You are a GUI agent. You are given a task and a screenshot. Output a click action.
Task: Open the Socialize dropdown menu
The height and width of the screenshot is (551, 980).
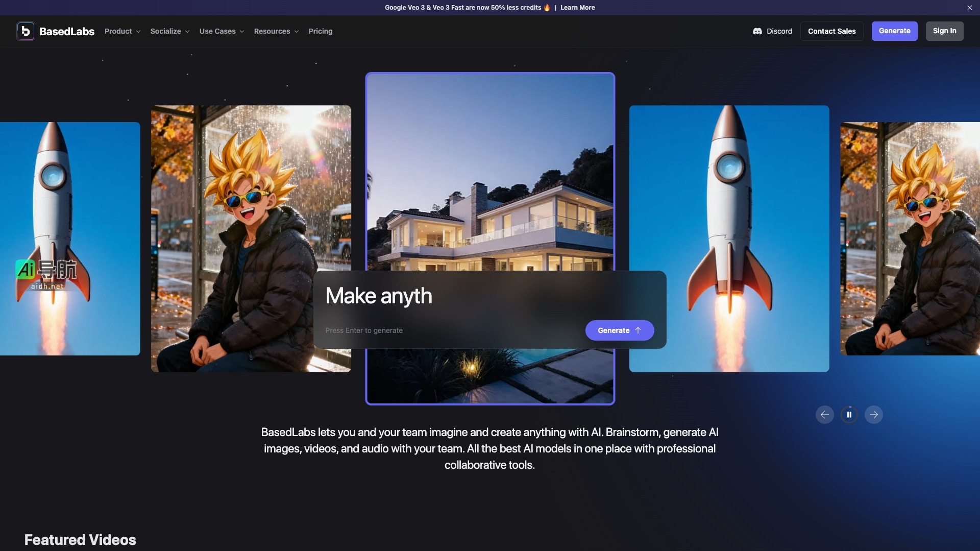click(x=169, y=31)
